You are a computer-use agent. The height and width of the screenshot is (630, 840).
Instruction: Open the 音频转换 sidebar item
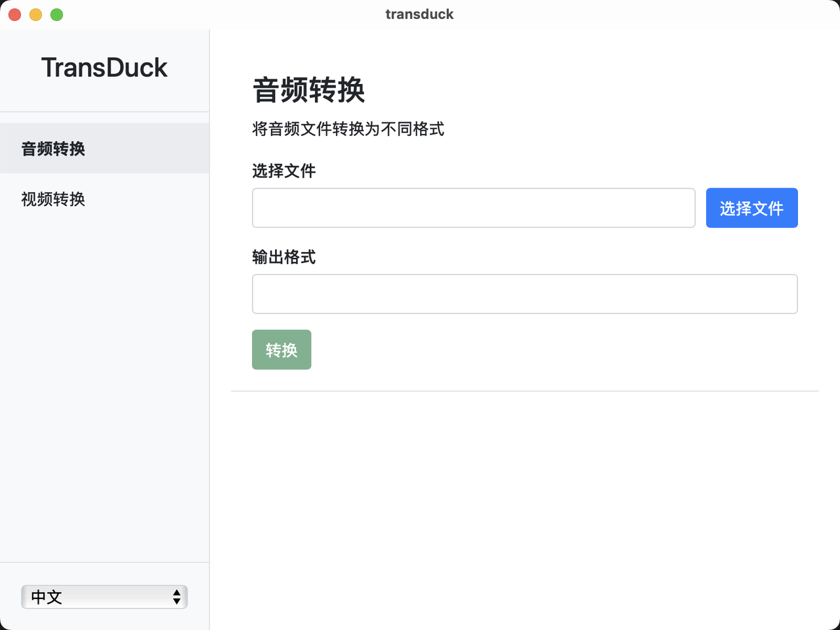click(104, 148)
